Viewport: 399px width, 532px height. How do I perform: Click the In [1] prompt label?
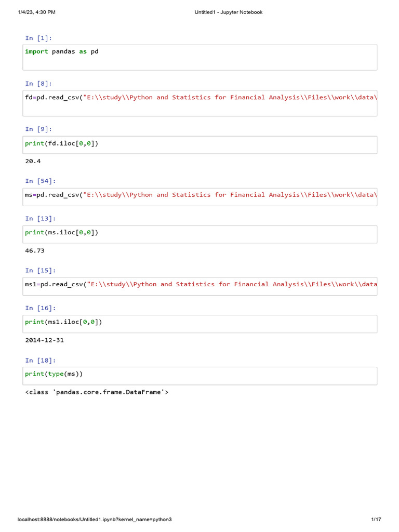38,38
